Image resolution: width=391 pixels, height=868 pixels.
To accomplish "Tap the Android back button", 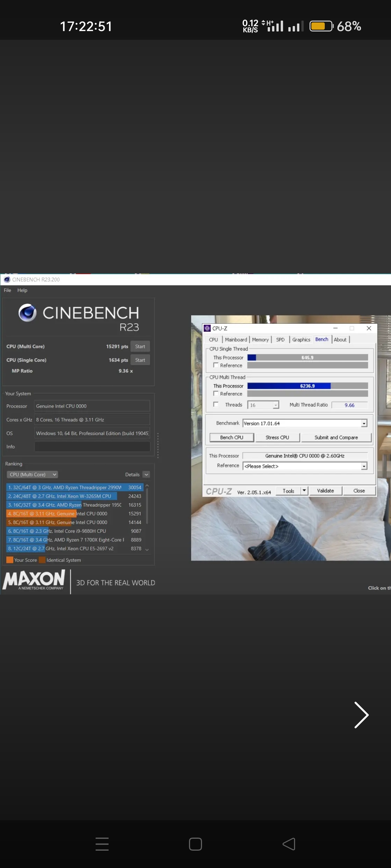I will [289, 844].
